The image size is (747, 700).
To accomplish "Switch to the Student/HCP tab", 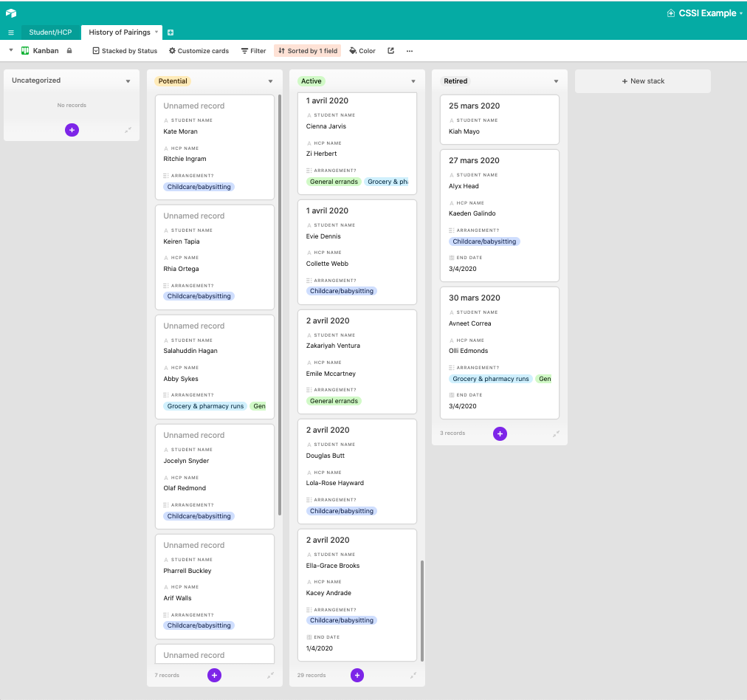I will pyautogui.click(x=50, y=32).
